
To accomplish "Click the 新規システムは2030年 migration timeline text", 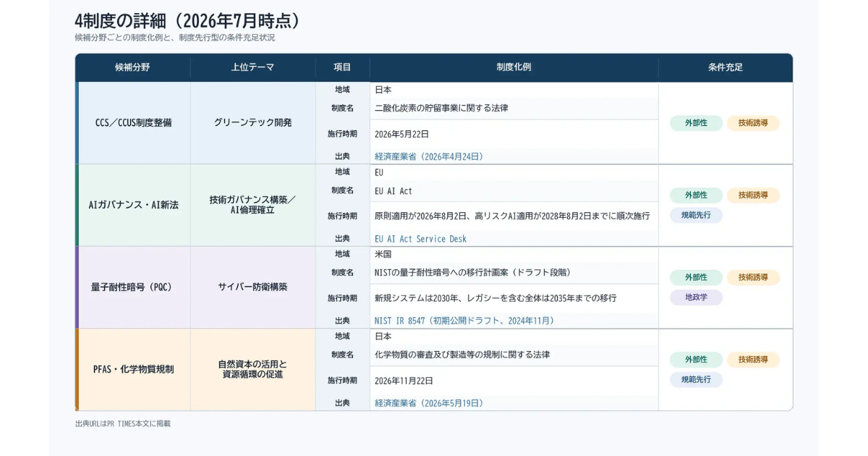I will point(495,298).
